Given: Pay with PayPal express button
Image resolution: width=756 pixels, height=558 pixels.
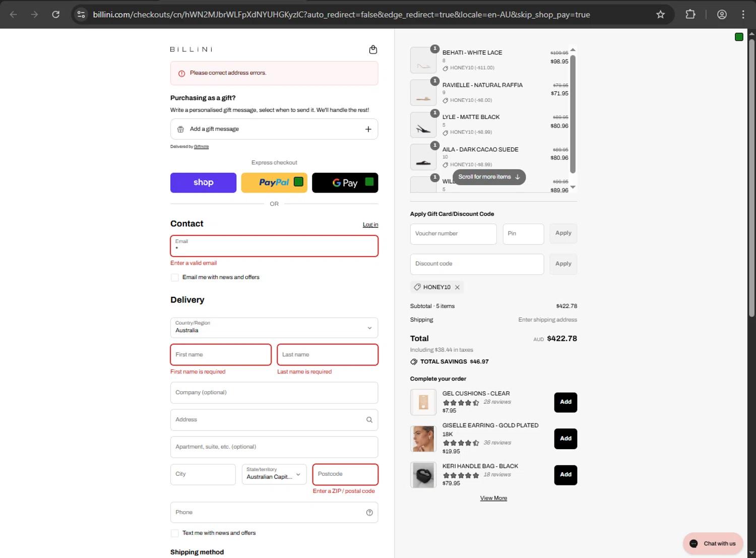Looking at the screenshot, I should (274, 182).
